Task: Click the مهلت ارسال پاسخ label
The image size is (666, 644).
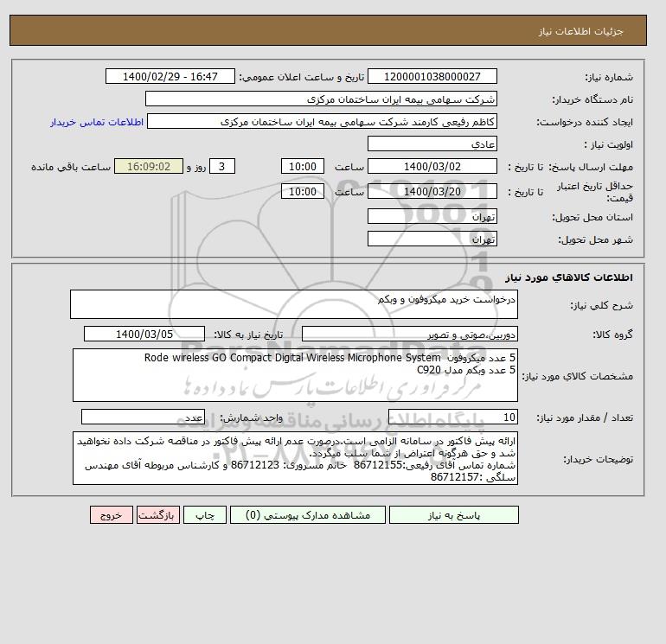Action: point(592,167)
